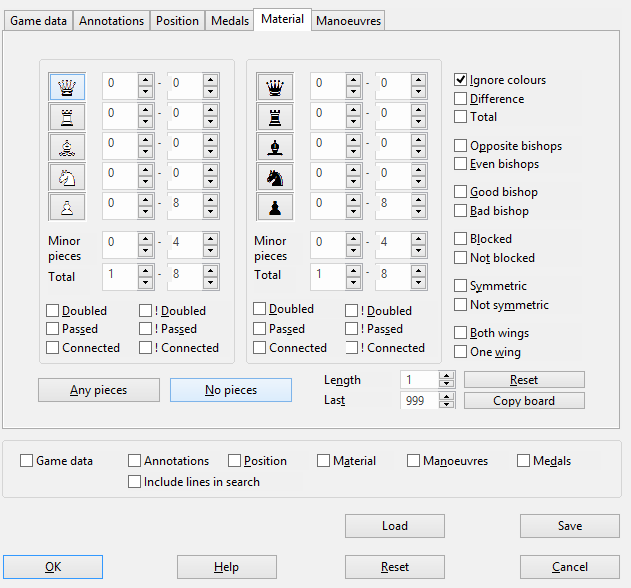Select the white knight piece button
Viewport: 631px width, 588px height.
67,177
